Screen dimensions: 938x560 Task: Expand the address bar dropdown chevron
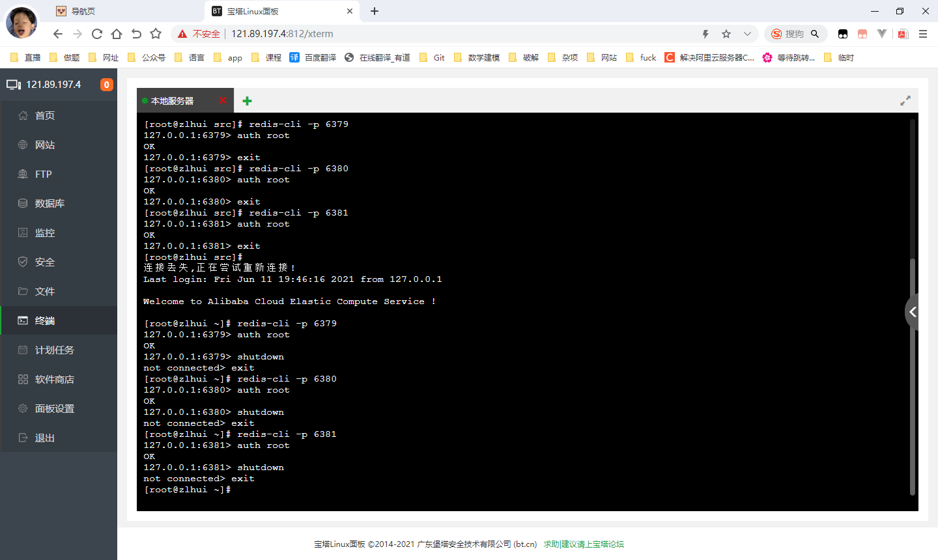click(747, 34)
